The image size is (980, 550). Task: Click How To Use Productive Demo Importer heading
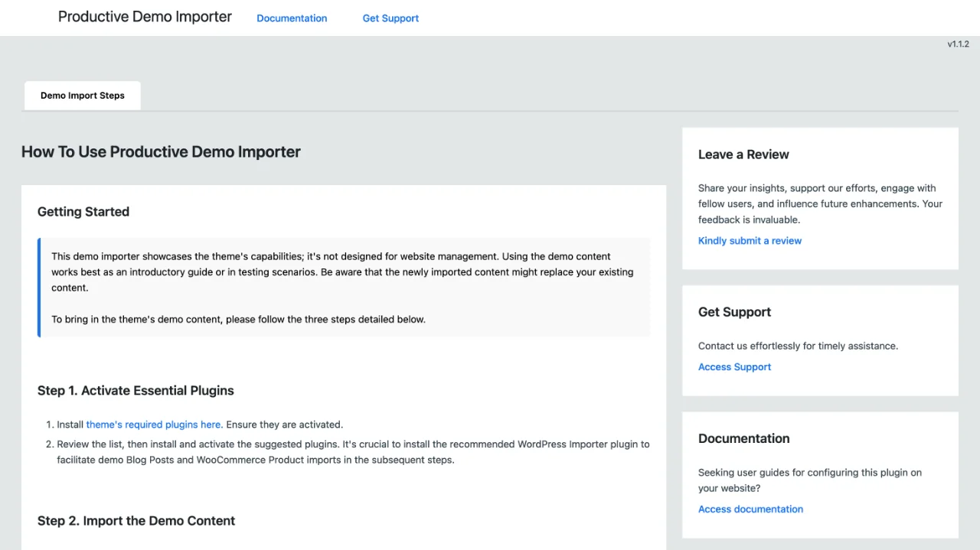point(161,151)
